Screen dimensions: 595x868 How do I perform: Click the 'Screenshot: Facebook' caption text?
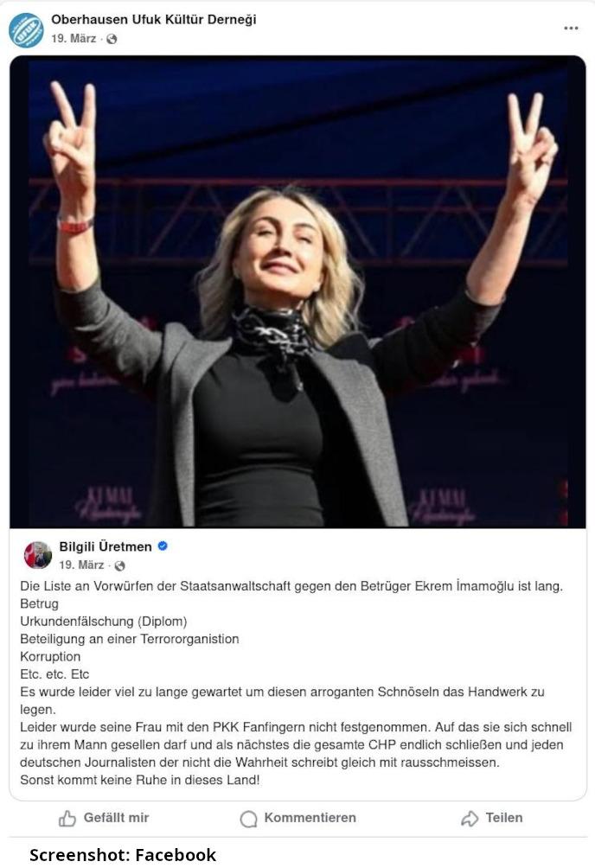123,855
